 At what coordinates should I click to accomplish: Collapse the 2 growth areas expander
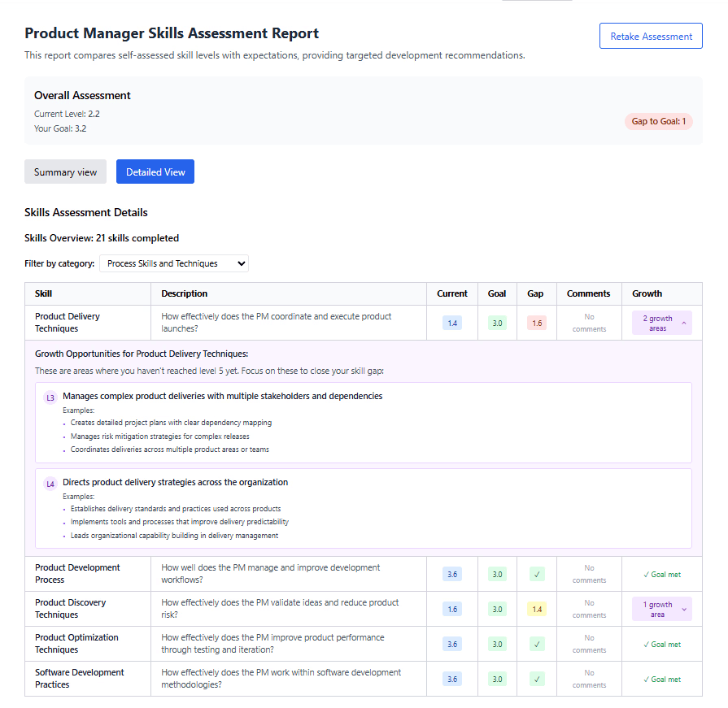tap(661, 323)
